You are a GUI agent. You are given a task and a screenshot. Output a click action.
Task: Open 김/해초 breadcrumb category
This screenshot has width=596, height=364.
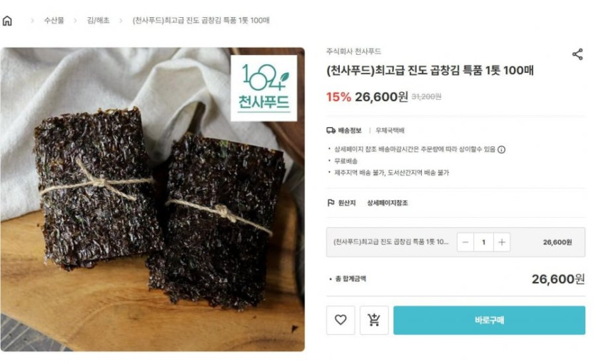click(x=98, y=21)
